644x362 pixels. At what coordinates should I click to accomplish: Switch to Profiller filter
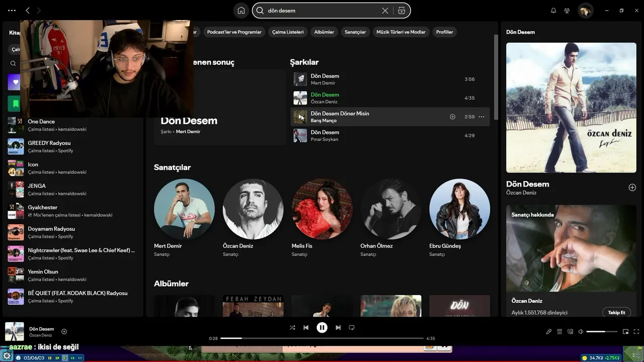pos(445,32)
